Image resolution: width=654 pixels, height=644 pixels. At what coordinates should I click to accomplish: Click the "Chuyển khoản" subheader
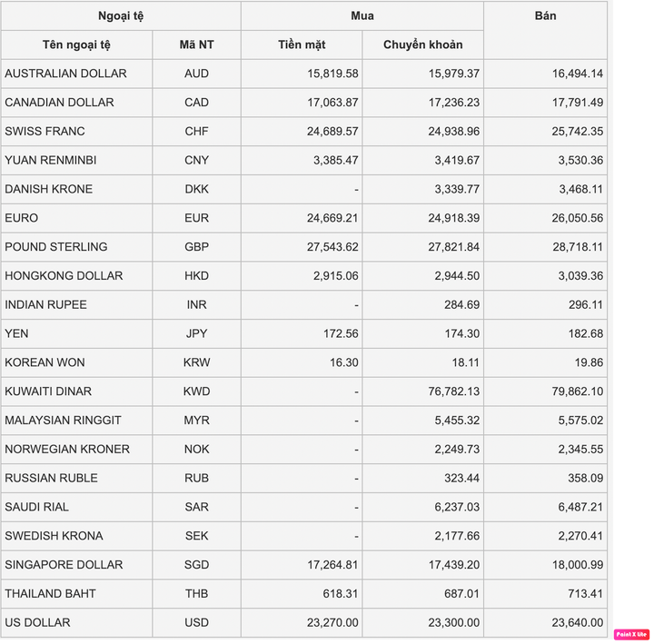[x=422, y=45]
